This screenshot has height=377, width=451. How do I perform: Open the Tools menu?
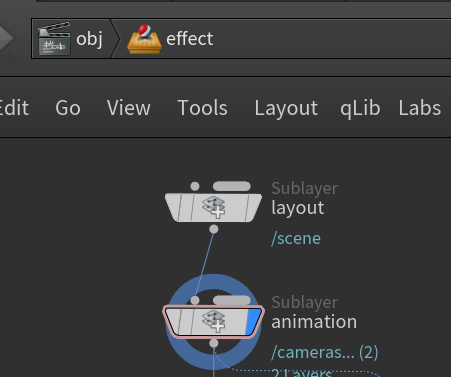pos(203,108)
